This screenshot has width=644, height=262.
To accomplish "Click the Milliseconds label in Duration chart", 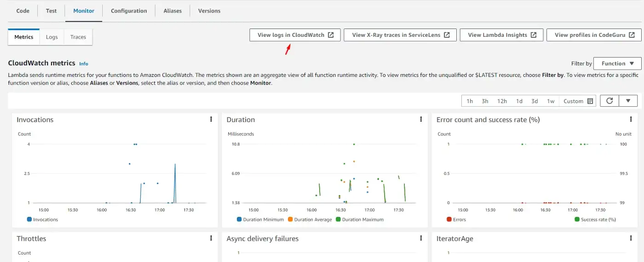I will click(x=241, y=134).
